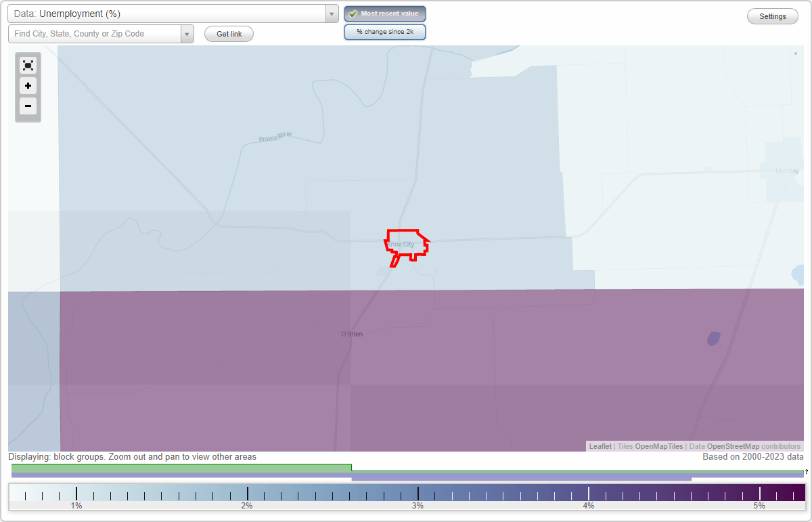Zoom in with the plus button

(x=28, y=86)
